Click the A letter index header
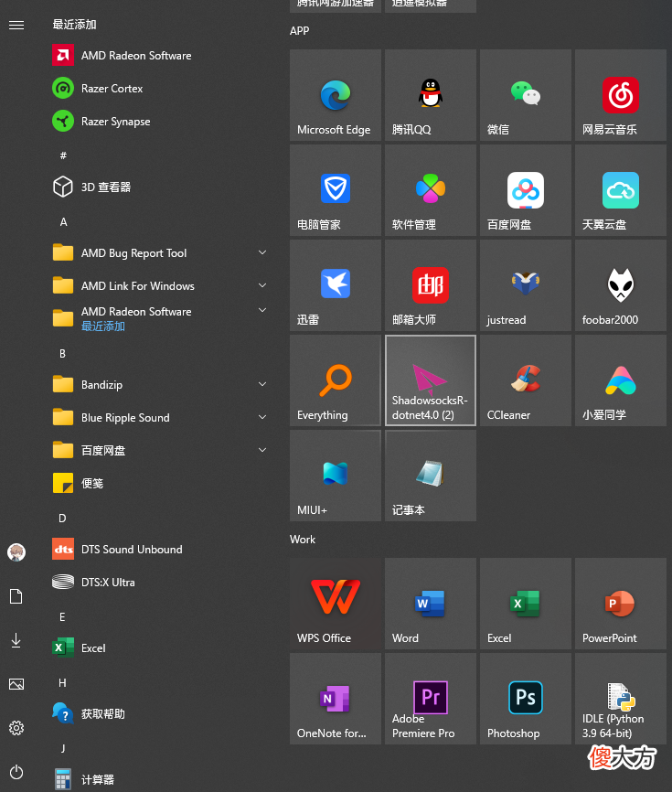 tap(63, 221)
